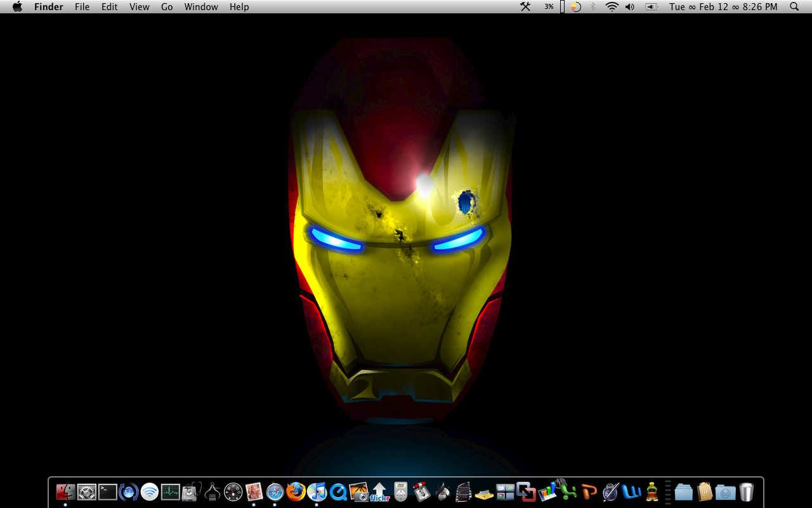This screenshot has width=812, height=508.
Task: Open the File menu
Action: point(82,7)
